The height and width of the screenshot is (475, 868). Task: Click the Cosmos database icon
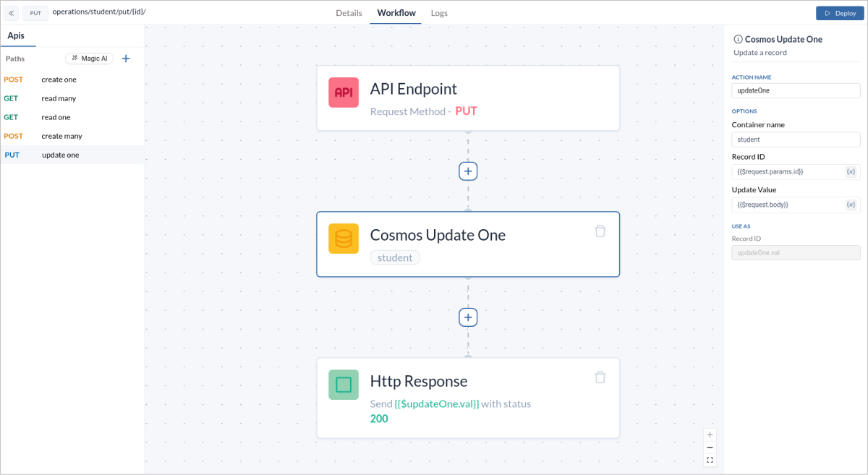344,239
